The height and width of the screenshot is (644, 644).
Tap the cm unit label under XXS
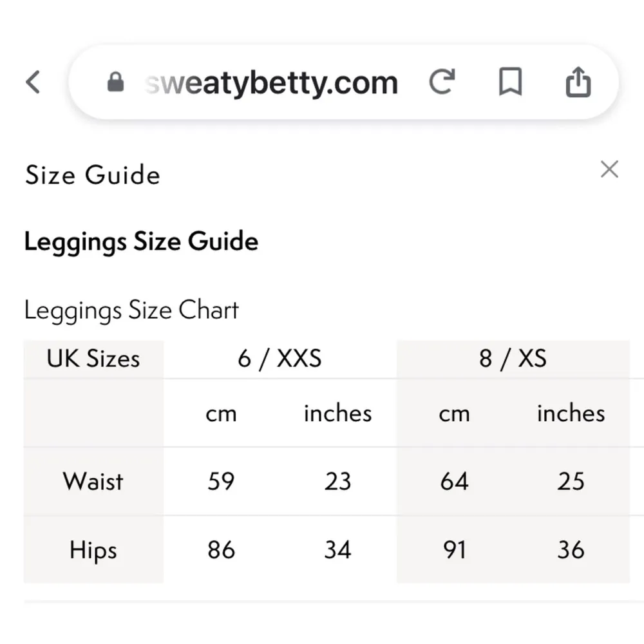pos(222,413)
